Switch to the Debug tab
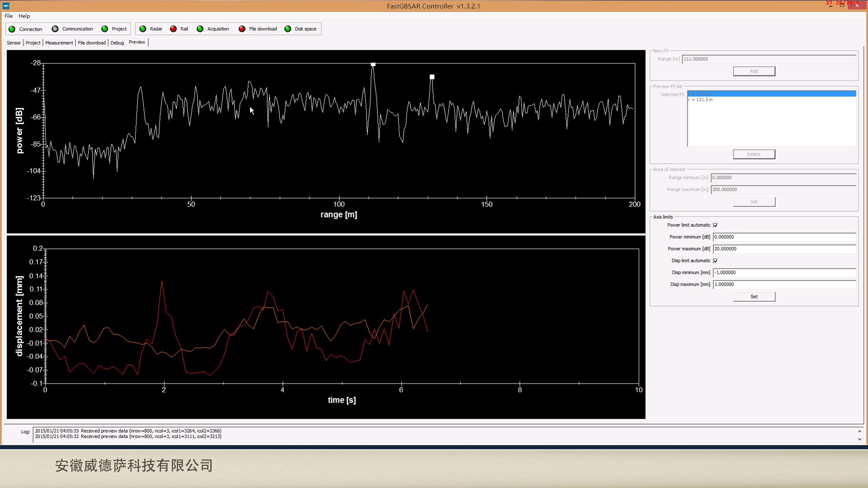Screen dimensions: 868x488 117,43
